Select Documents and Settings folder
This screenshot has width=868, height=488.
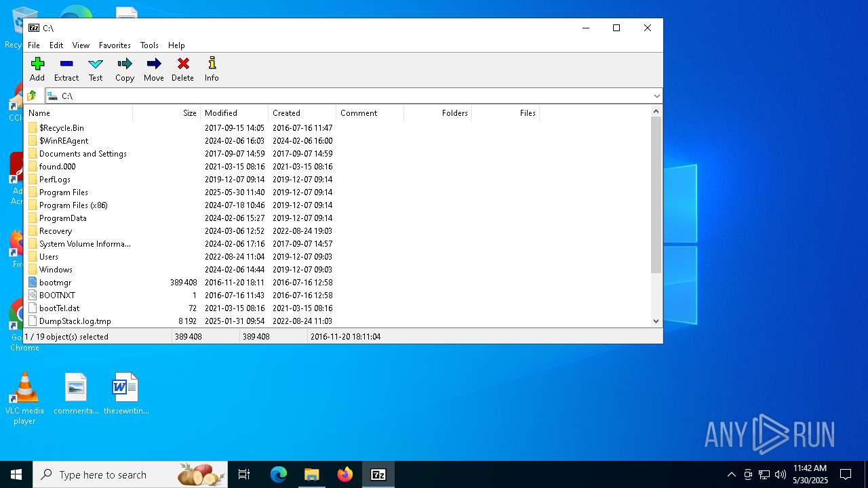(x=83, y=154)
